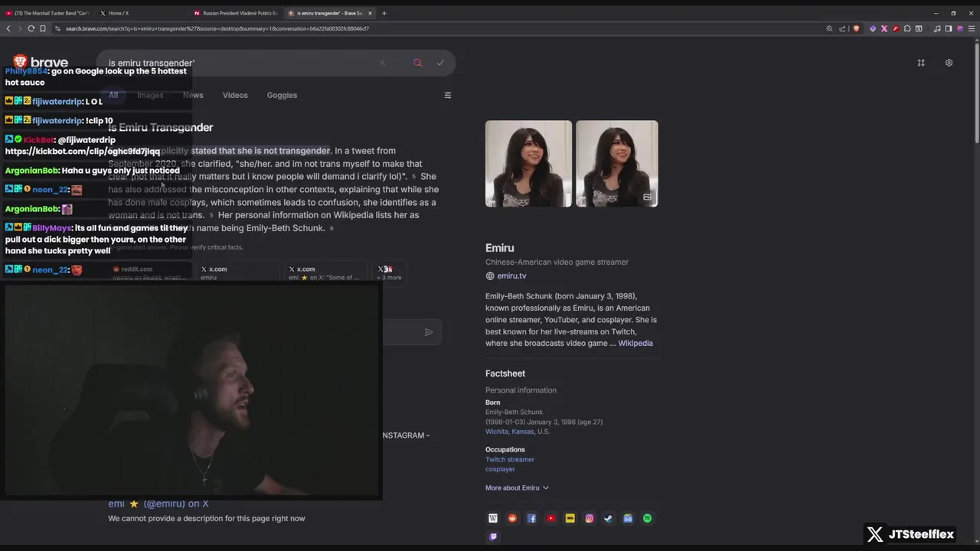Open the media control music-note icon
This screenshot has height=551, width=980.
[x=937, y=28]
